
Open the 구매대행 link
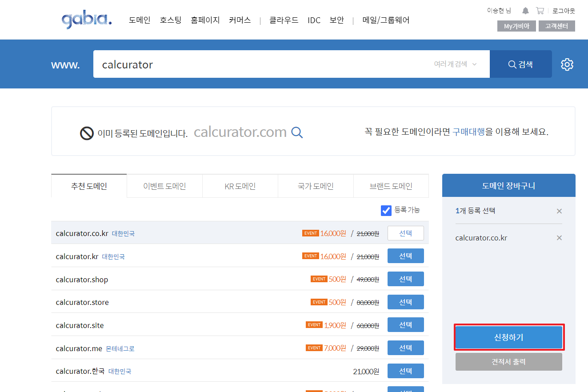468,132
